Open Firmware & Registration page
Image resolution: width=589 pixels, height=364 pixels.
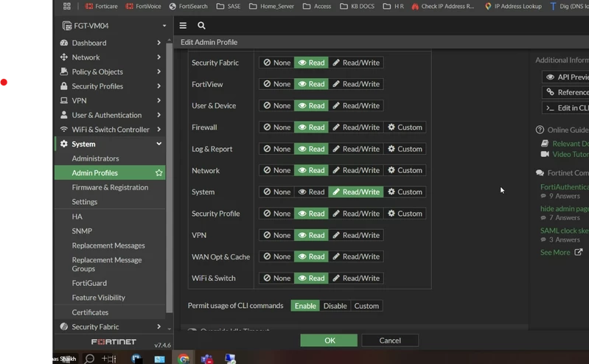tap(110, 187)
